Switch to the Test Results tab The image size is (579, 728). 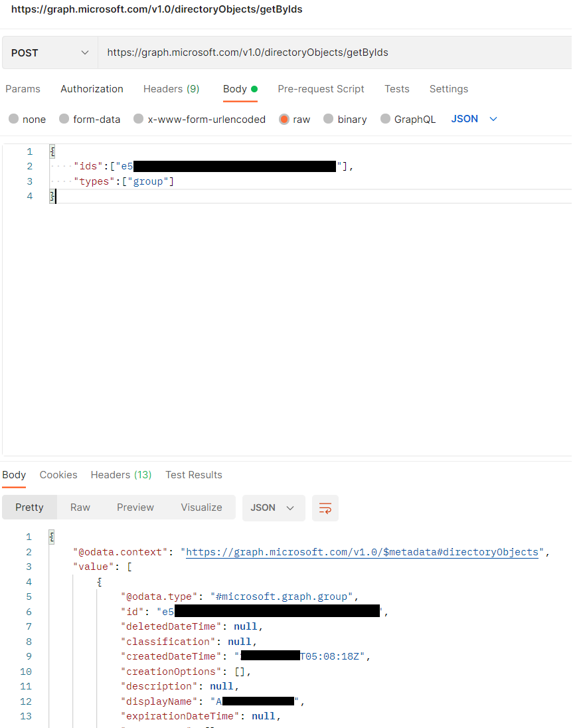click(193, 474)
